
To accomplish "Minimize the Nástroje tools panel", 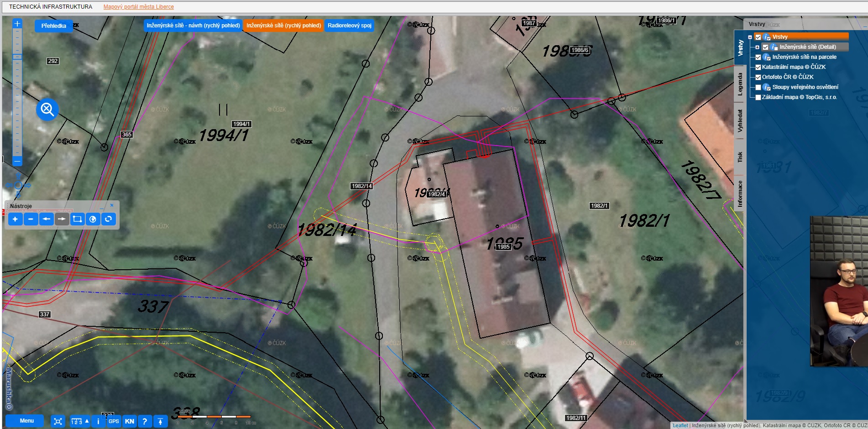I will click(102, 207).
